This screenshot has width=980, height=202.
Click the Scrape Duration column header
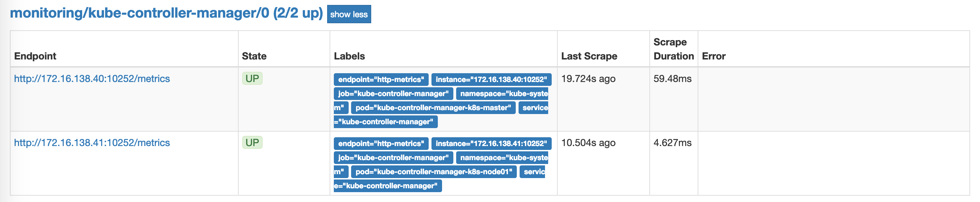pos(674,49)
